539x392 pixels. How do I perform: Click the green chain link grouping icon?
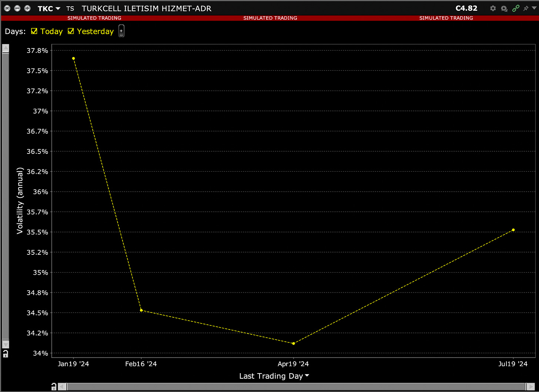click(516, 8)
